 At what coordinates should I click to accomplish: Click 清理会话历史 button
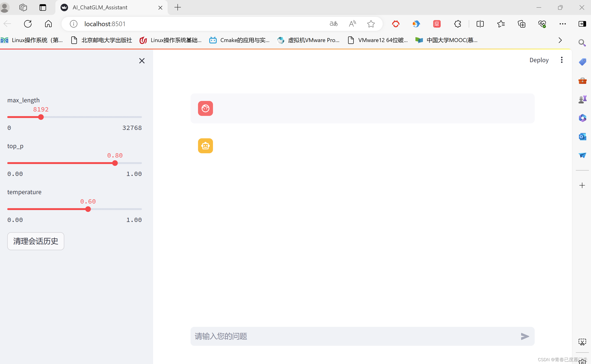tap(36, 241)
